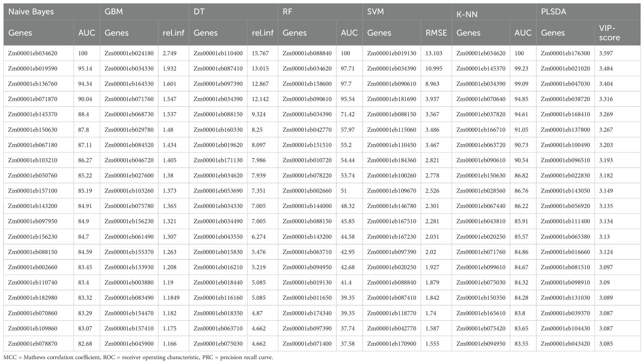Click gene cell Zm00001eb070640
The image size is (644, 364).
coord(481,99)
